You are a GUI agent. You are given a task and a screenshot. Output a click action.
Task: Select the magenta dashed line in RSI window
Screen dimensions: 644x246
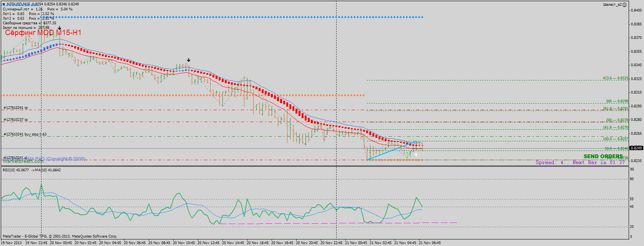(338, 223)
